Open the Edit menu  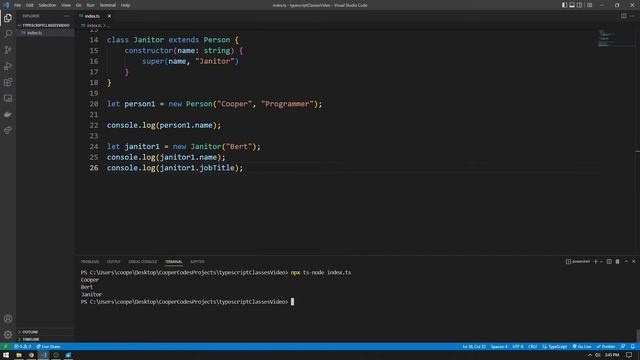click(x=30, y=5)
